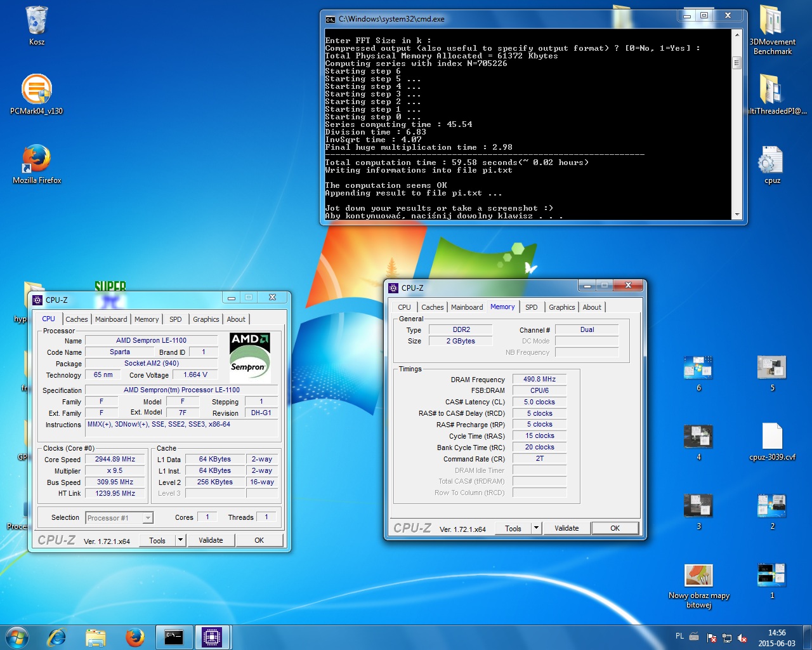Open the desktop screenshot file named 2

click(772, 511)
